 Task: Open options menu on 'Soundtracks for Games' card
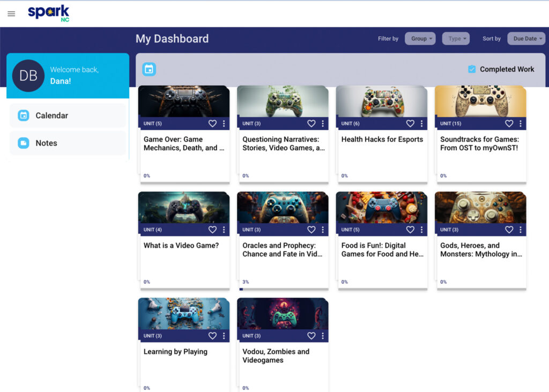pyautogui.click(x=521, y=123)
